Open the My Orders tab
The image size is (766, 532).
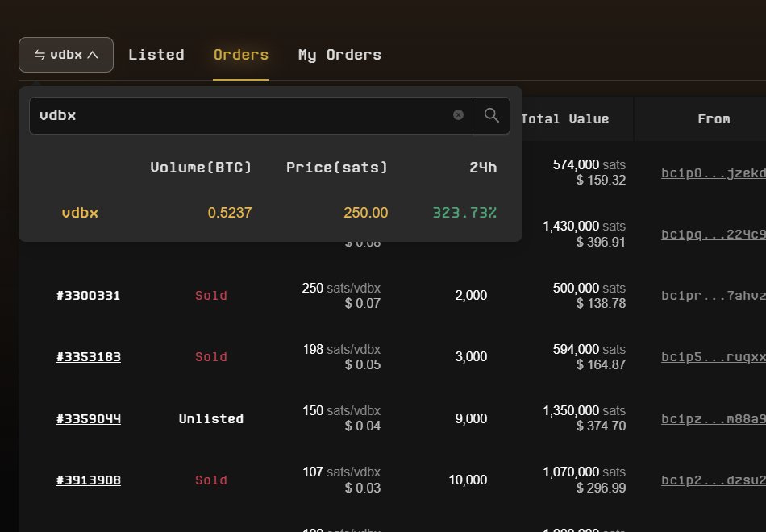[339, 55]
